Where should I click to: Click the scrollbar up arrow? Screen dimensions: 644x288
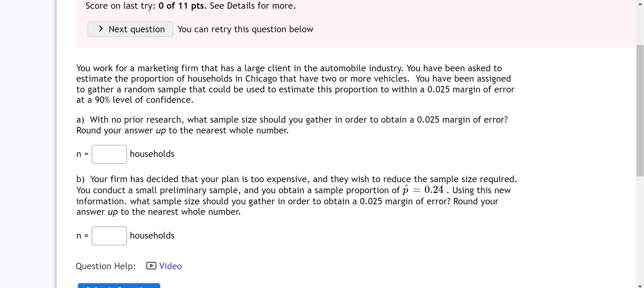tap(640, 4)
